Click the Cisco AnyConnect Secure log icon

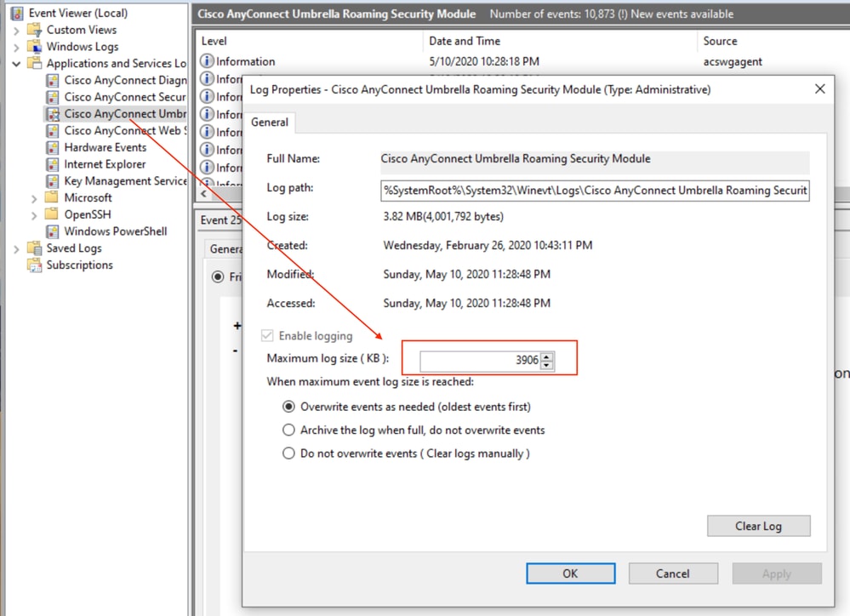[53, 97]
